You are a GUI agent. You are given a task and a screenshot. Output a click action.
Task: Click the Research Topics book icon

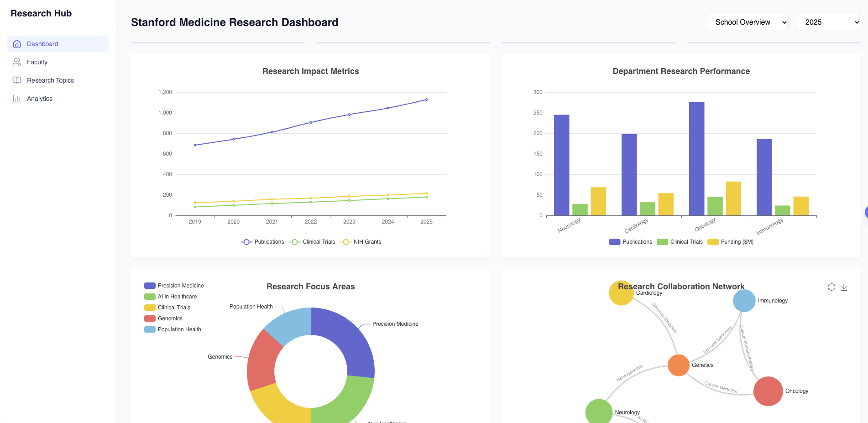point(17,80)
